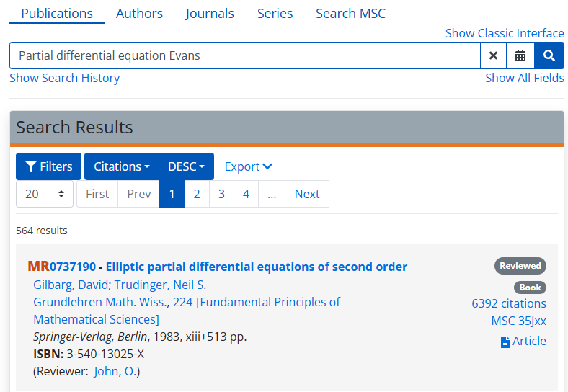Select the 564 results count text
This screenshot has width=568, height=392.
pos(42,231)
